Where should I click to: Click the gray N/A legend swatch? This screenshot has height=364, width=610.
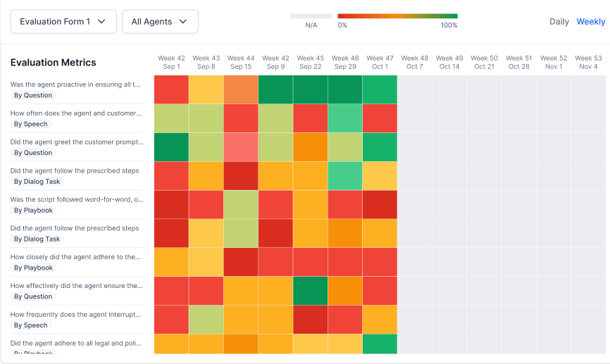(x=311, y=16)
